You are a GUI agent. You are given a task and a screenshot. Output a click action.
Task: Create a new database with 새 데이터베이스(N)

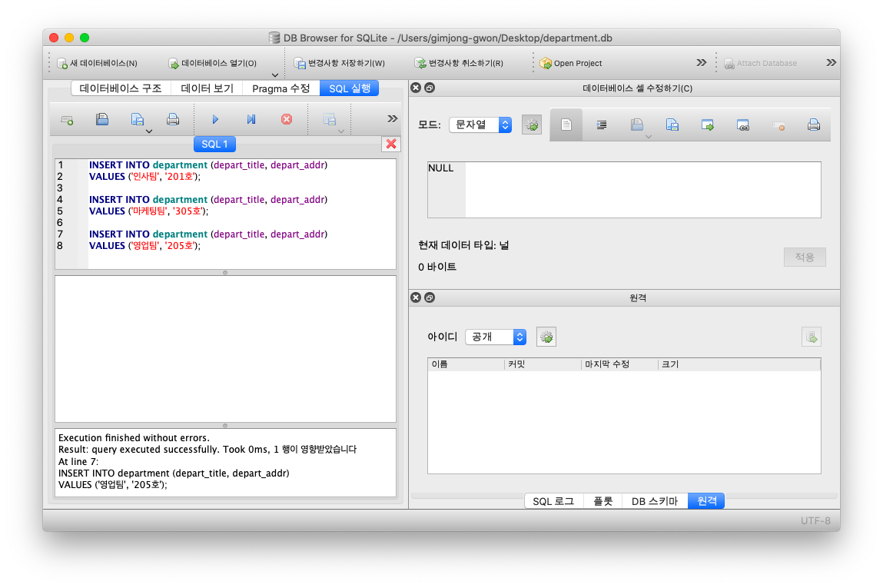coord(98,63)
